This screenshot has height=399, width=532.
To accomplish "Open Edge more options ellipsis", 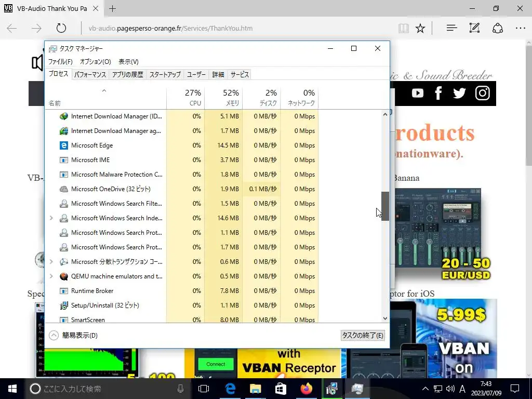I will point(520,28).
